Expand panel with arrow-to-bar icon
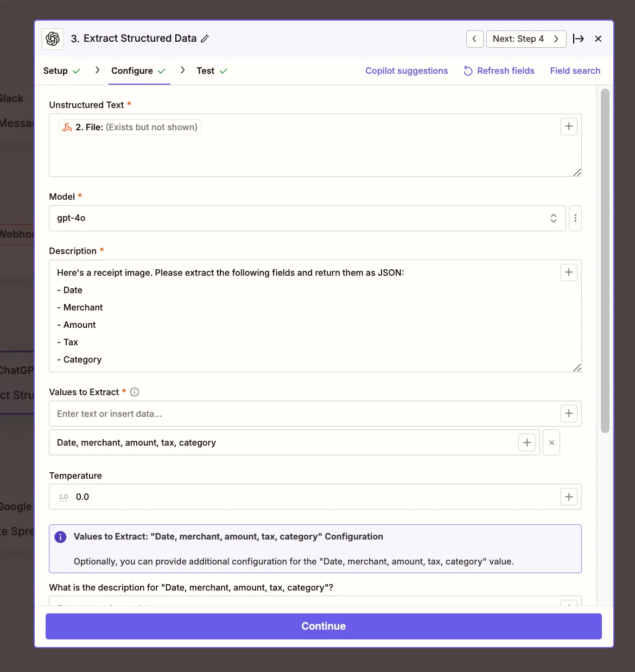Image resolution: width=635 pixels, height=672 pixels. click(579, 39)
